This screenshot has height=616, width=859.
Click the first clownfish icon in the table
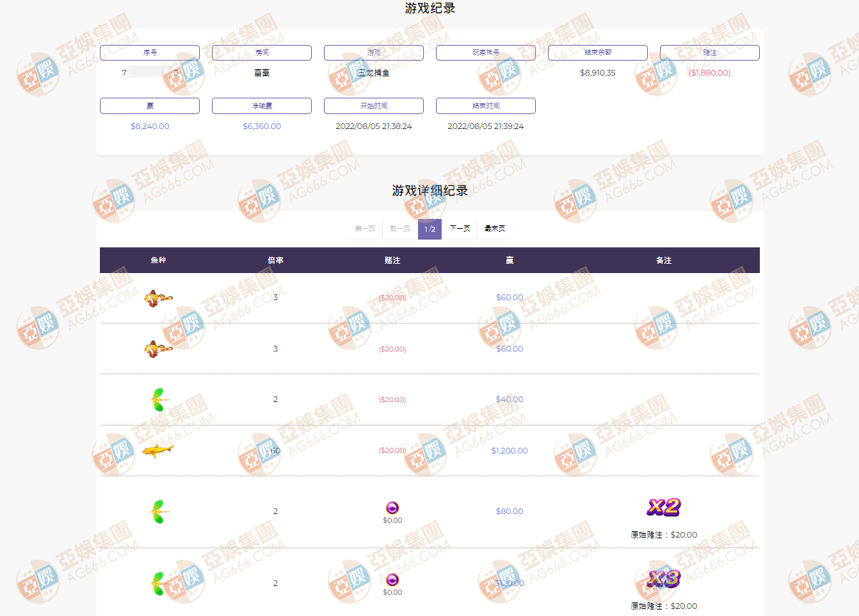click(158, 298)
